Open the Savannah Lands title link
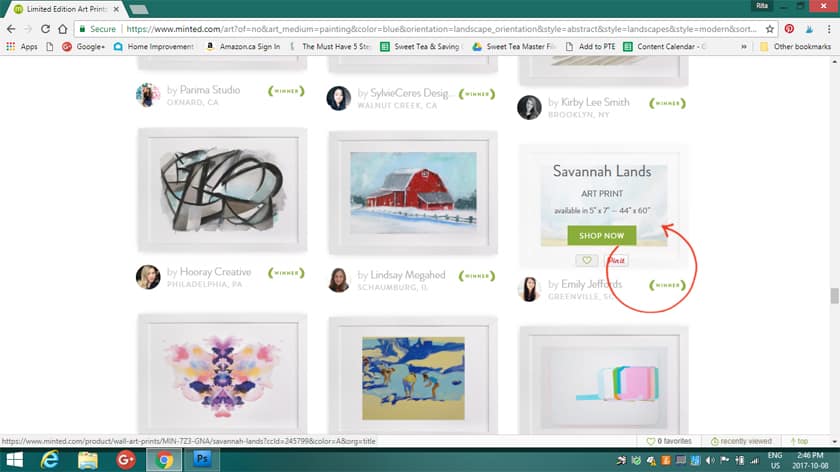The image size is (840, 472). [602, 171]
